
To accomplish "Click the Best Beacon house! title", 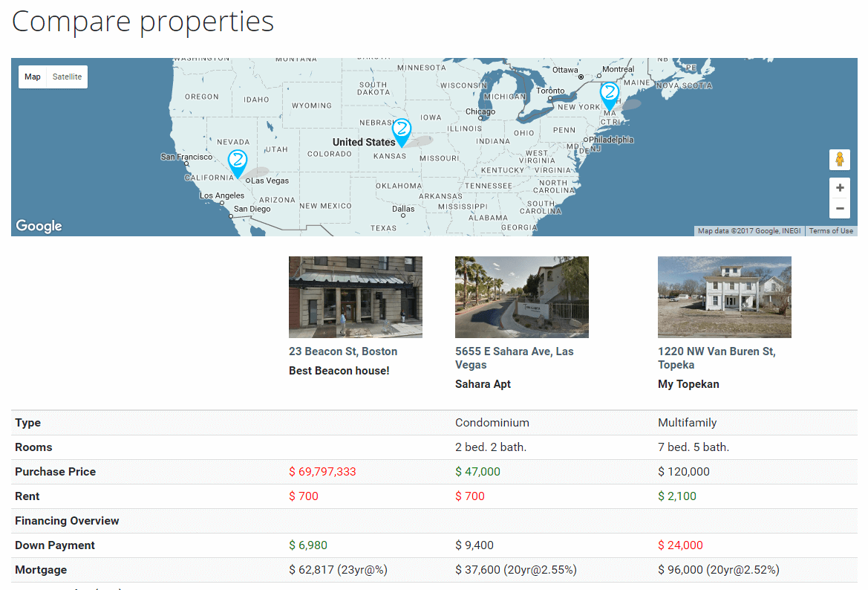I will 339,371.
